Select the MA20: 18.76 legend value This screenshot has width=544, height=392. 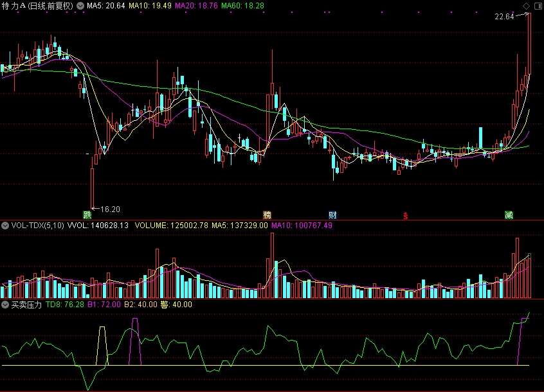196,6
